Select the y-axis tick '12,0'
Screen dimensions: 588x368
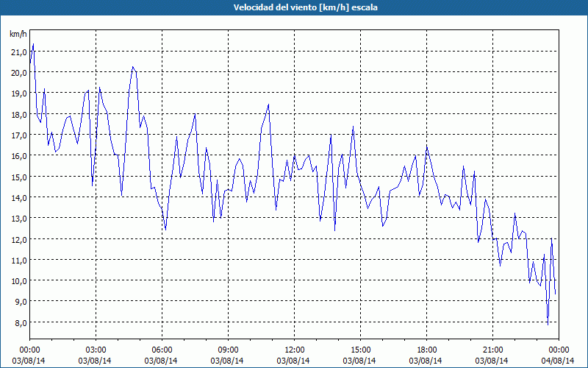coord(19,239)
